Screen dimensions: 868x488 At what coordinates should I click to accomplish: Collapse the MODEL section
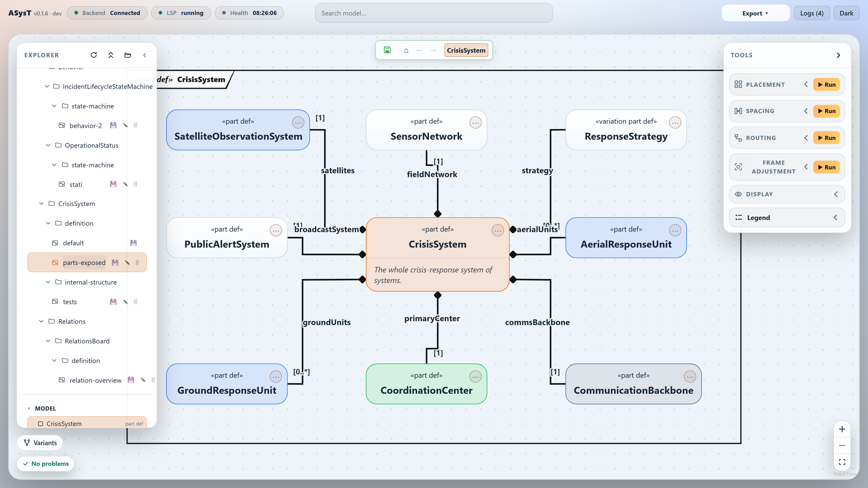[29, 408]
